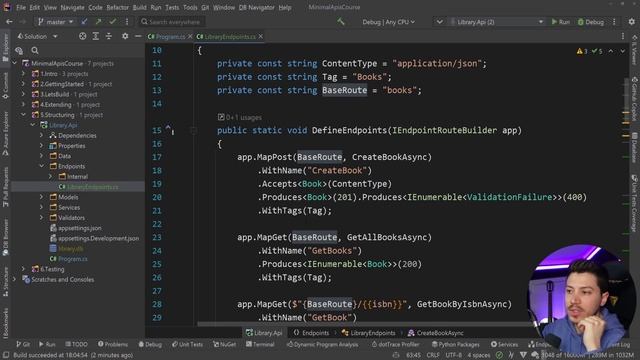
Task: Open the Git tool window
Action: pyautogui.click(x=23, y=344)
